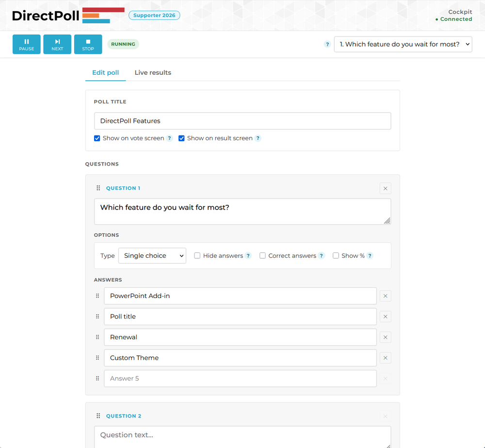Stop the running poll
This screenshot has height=448, width=485.
point(88,44)
